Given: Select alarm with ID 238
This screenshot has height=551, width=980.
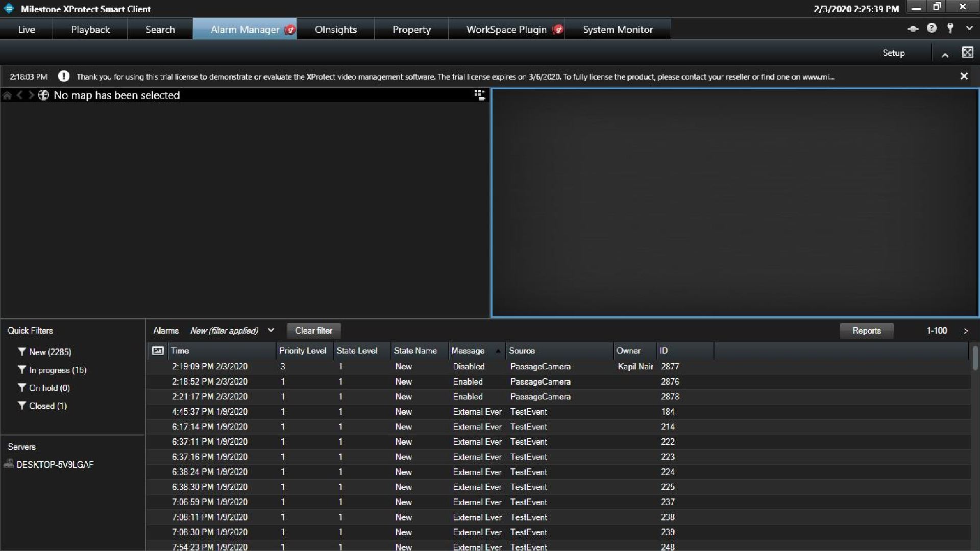Looking at the screenshot, I should pos(558,517).
